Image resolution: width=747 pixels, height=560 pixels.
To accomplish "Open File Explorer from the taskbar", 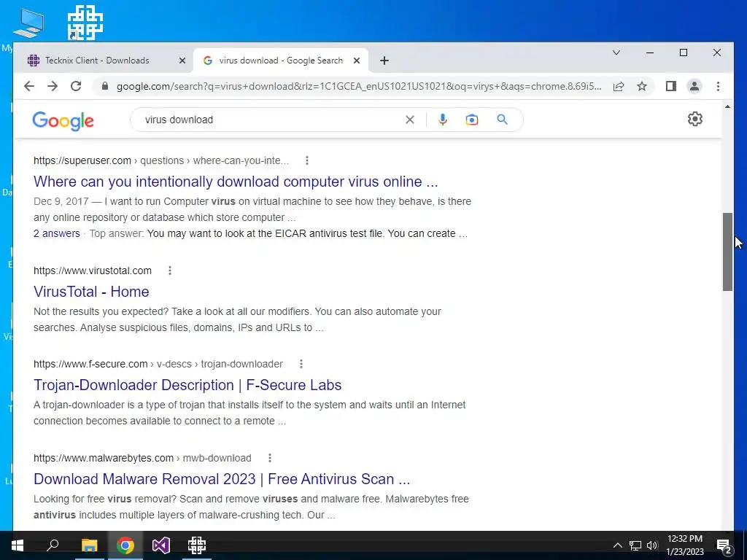I will pyautogui.click(x=89, y=545).
